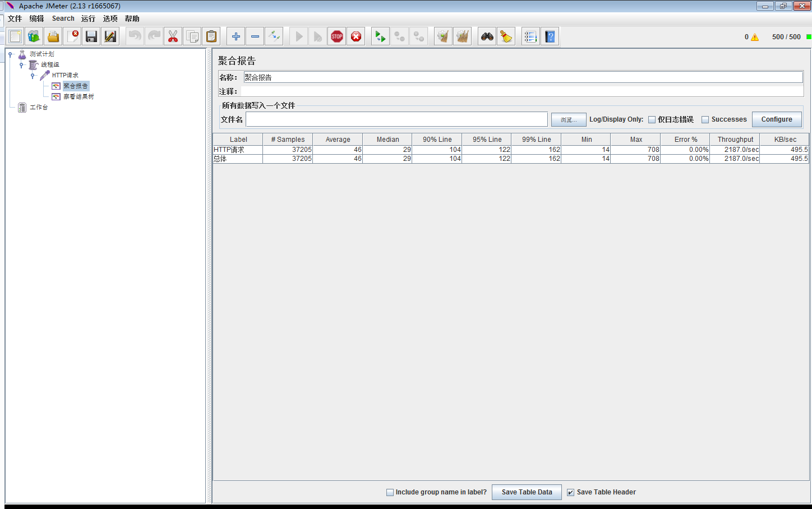
Task: Open Help with question mark icon
Action: tap(550, 36)
